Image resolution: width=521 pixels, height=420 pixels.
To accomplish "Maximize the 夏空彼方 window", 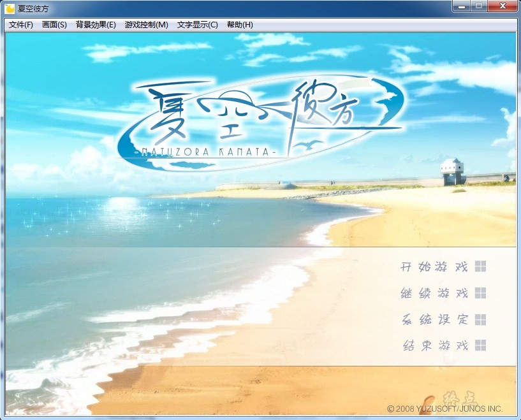I will coord(478,6).
